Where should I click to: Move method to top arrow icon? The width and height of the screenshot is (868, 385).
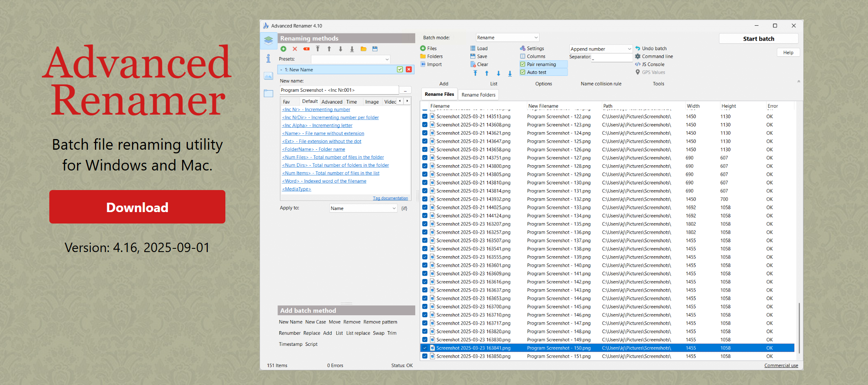pyautogui.click(x=318, y=49)
